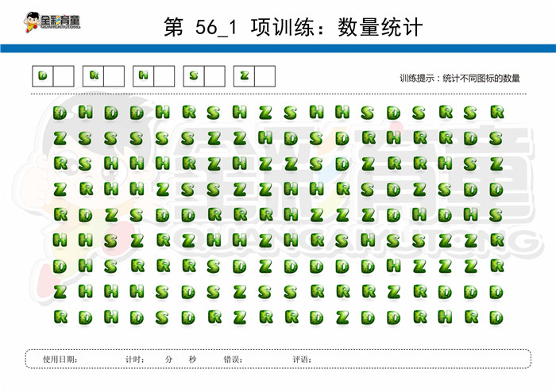Click the S icon in the legend box
Screen dimensions: 556x392
click(x=194, y=75)
